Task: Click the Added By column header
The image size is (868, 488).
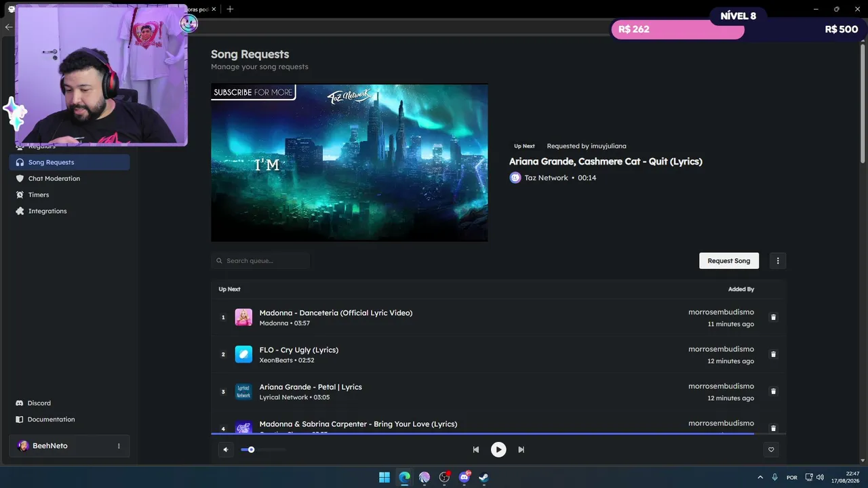Action: (x=741, y=289)
